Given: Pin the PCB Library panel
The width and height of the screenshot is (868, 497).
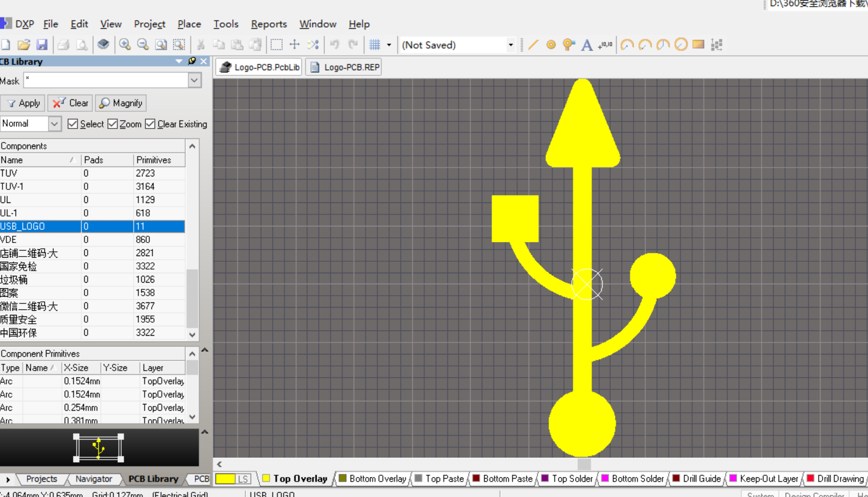Looking at the screenshot, I should [192, 61].
